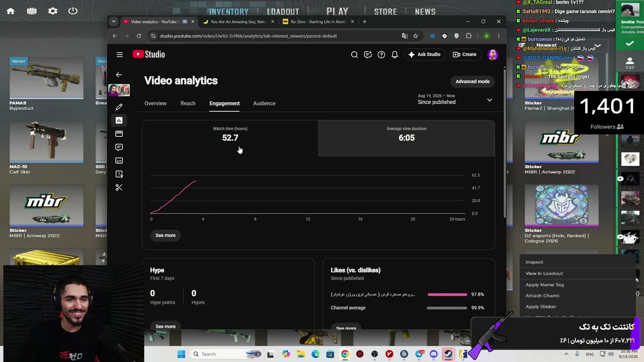This screenshot has width=644, height=362.
Task: Select the Analytics bar chart sidebar icon
Action: coord(119,120)
